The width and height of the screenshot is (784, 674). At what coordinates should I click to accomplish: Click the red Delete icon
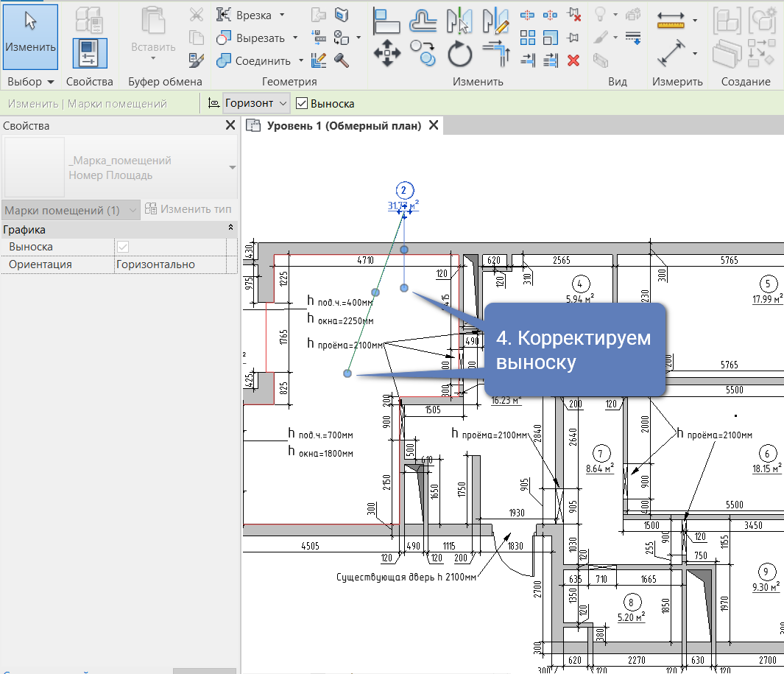point(573,60)
